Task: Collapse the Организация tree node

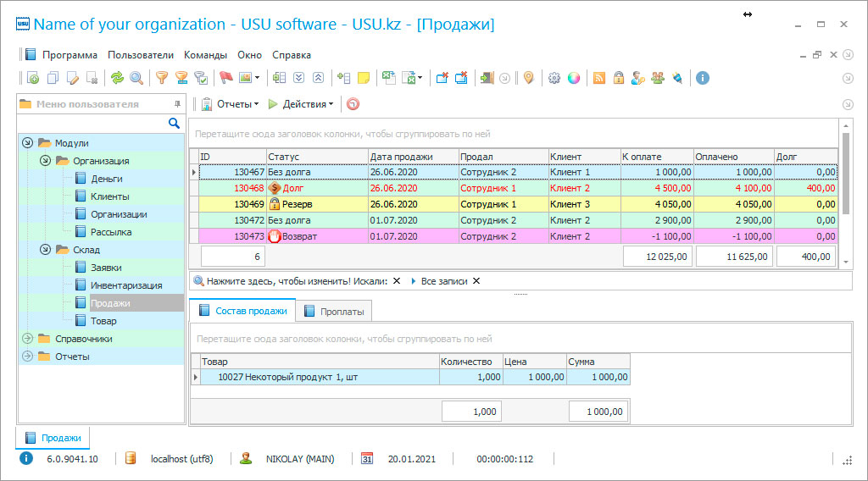Action: click(x=46, y=160)
